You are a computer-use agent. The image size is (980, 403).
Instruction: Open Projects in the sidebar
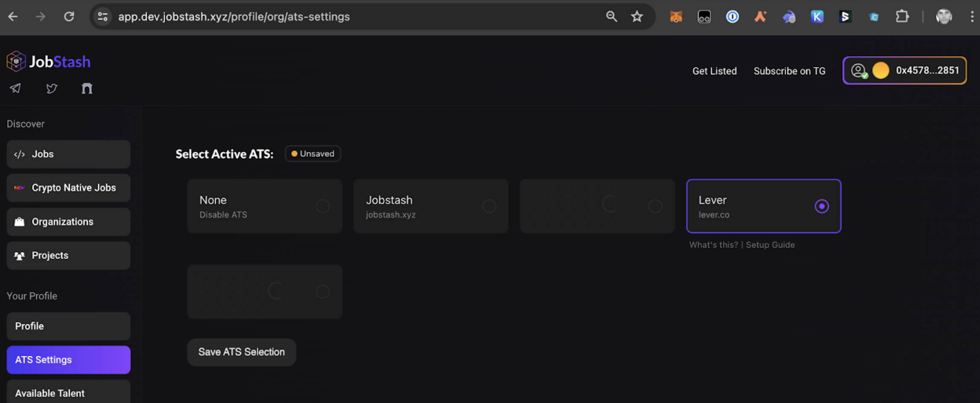[69, 256]
